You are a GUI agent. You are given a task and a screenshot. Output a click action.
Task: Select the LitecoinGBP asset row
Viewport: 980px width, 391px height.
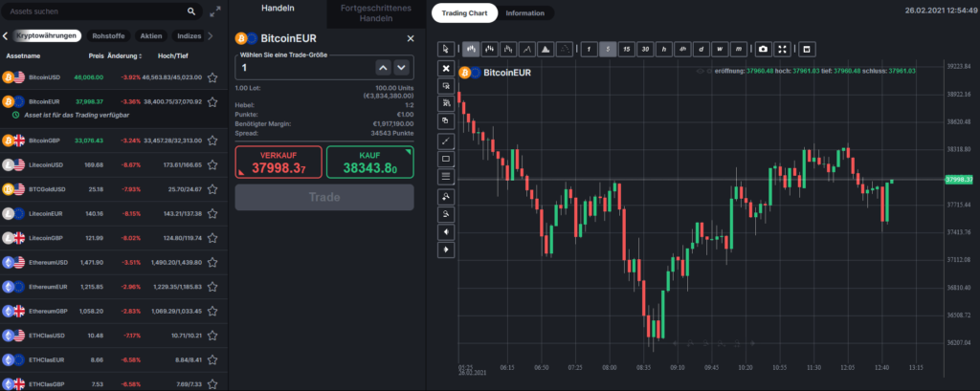pos(113,238)
